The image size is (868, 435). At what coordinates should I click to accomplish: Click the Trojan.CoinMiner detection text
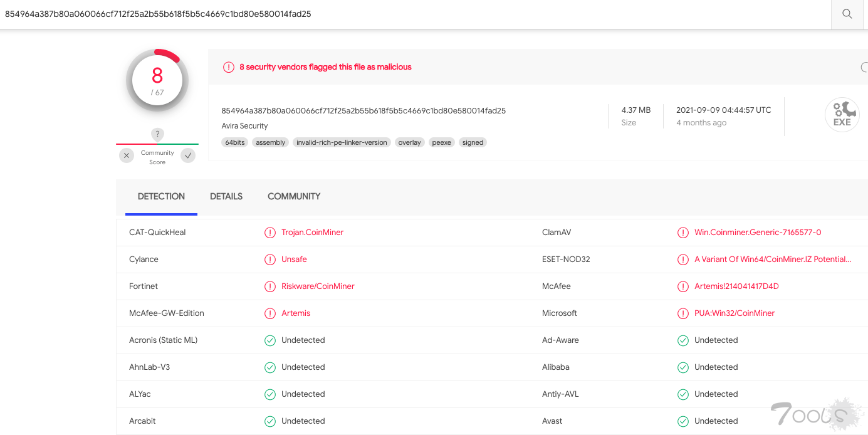[313, 232]
